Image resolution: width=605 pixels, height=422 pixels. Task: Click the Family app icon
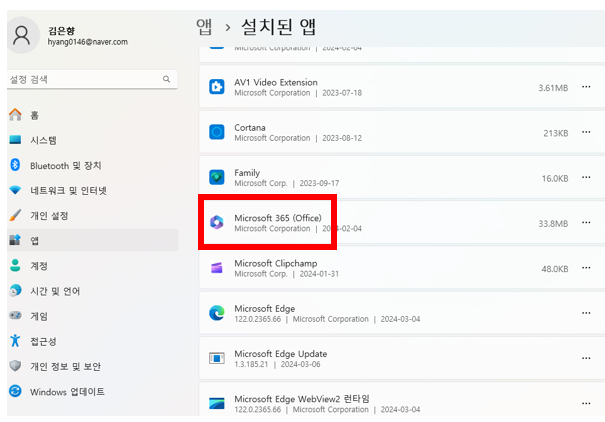(217, 177)
